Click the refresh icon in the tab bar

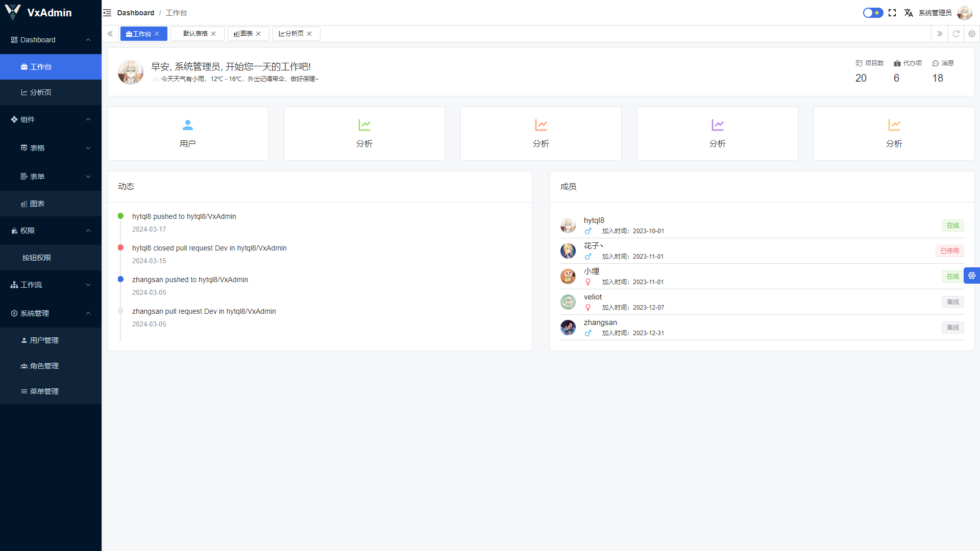point(956,34)
